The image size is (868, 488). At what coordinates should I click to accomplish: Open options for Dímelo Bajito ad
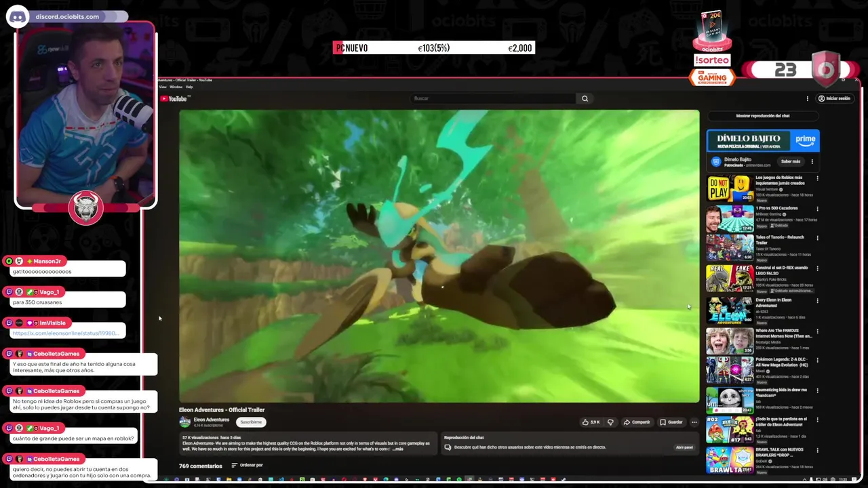pyautogui.click(x=812, y=161)
